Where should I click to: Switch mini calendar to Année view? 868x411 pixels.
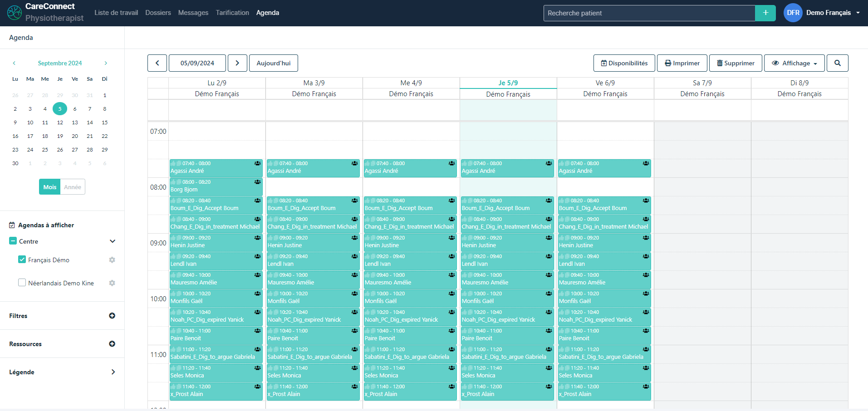(x=73, y=187)
